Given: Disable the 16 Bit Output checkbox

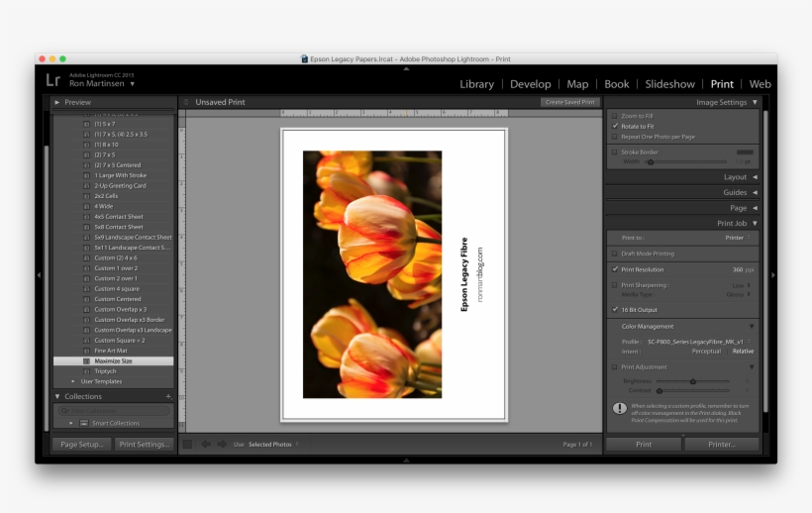Looking at the screenshot, I should [615, 310].
